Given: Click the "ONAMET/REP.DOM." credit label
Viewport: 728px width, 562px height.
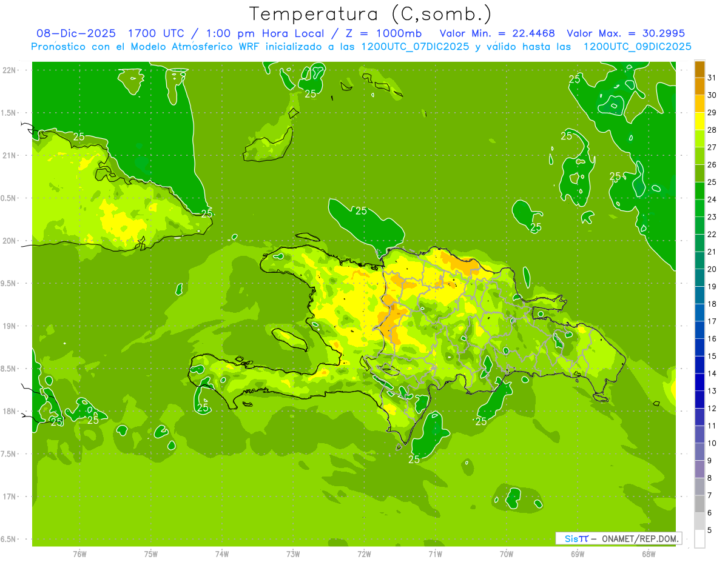Looking at the screenshot, I should 639,538.
